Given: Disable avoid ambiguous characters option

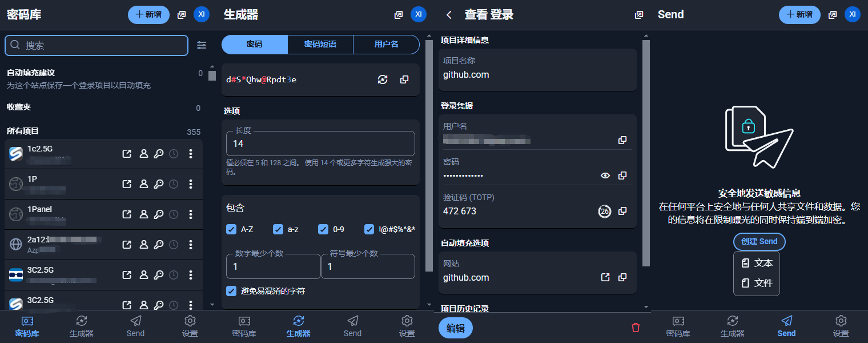Looking at the screenshot, I should (x=231, y=291).
